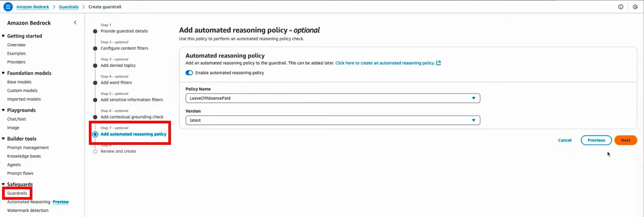Click the Previous button
The image size is (644, 217).
pyautogui.click(x=596, y=140)
